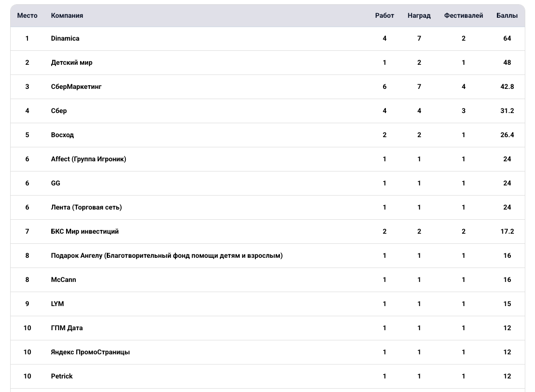Viewport: 535px width, 392px height.
Task: Select the McCann company name
Action: click(64, 280)
